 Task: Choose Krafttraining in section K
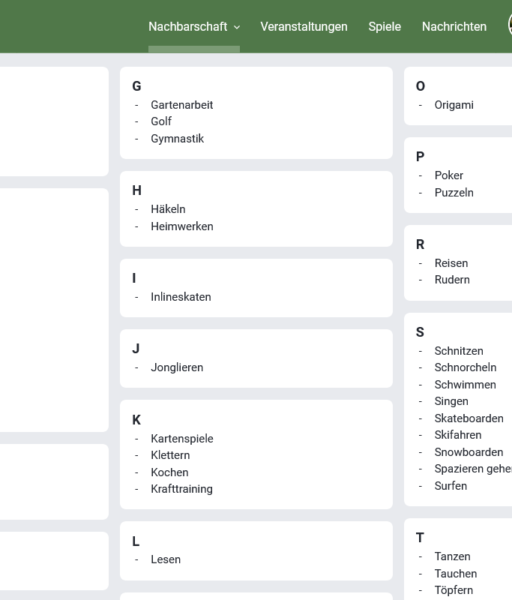pyautogui.click(x=181, y=489)
